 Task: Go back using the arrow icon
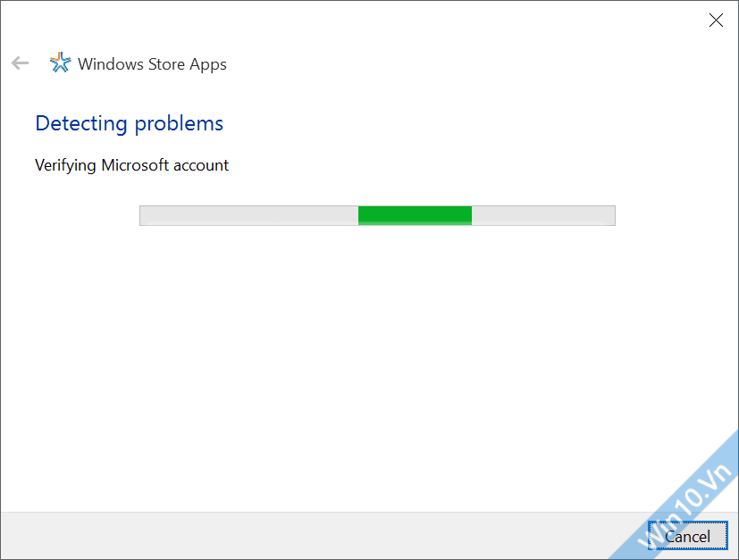coord(21,63)
